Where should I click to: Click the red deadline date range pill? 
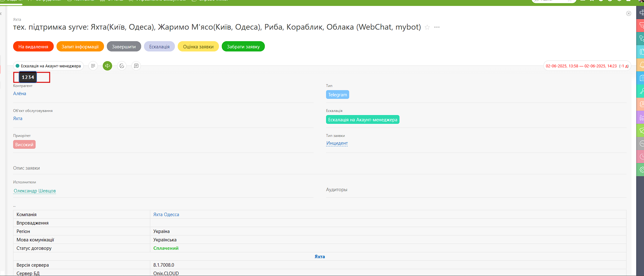click(587, 66)
